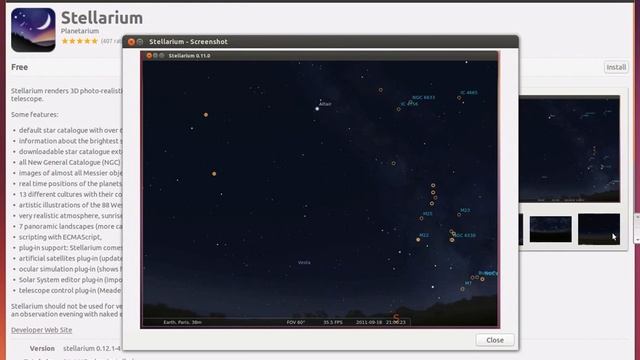
Task: Click the five-star rating for Stellarium
Action: [x=80, y=41]
